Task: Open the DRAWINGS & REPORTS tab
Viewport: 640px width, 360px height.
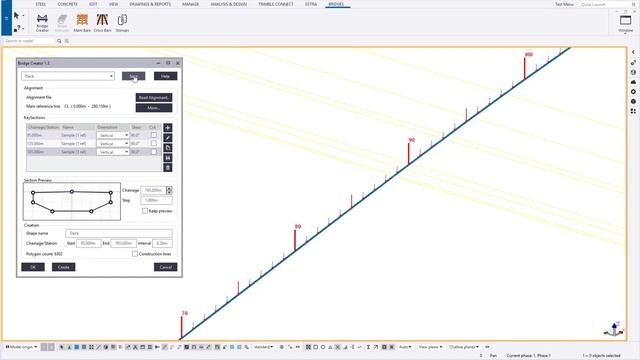Action: tap(150, 4)
